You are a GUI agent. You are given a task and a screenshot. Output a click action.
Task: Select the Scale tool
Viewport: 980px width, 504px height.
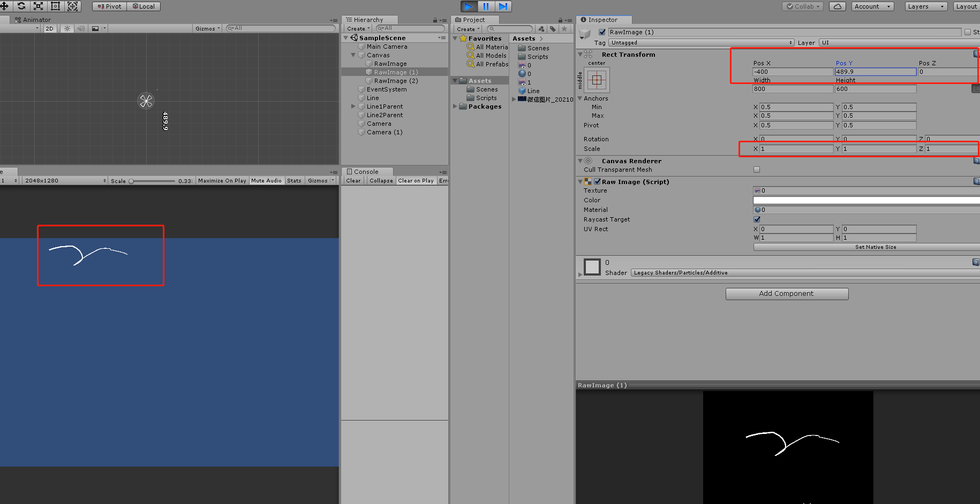point(39,6)
